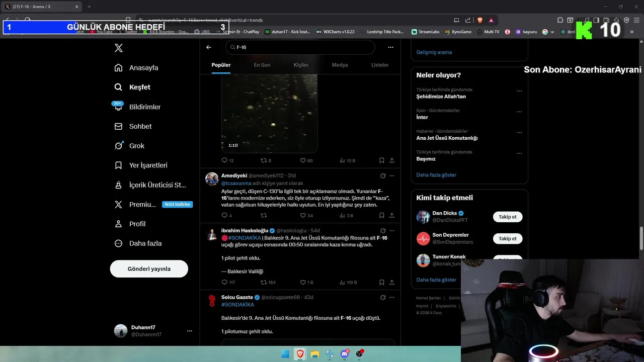Play the 1:10 video thumbnail
644x362 pixels.
pos(269,113)
